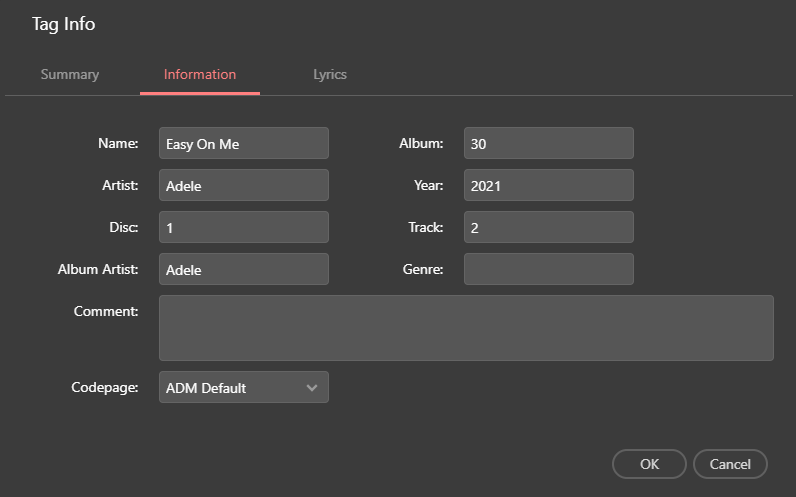Click inside the Comment text area
This screenshot has width=796, height=497.
(466, 328)
